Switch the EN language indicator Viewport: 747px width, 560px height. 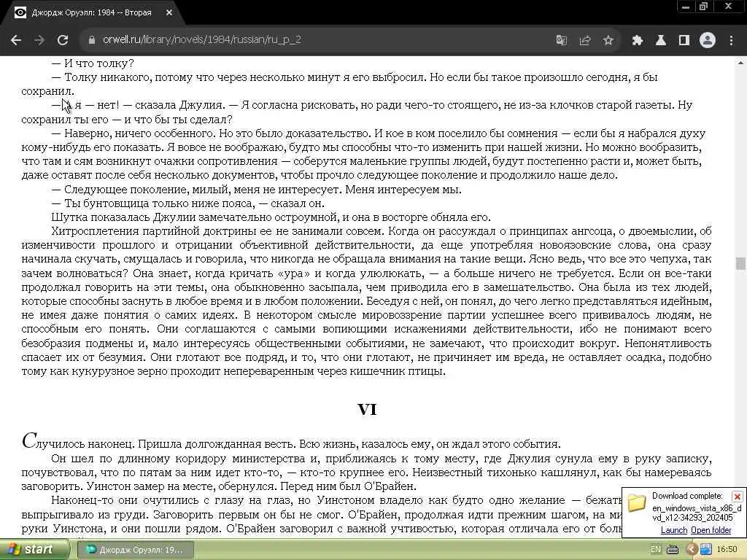point(656,550)
